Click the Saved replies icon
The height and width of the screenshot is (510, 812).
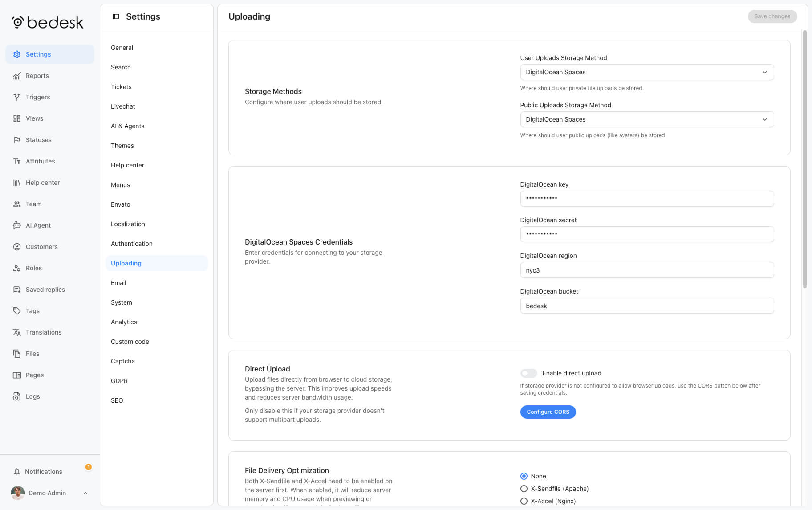17,290
